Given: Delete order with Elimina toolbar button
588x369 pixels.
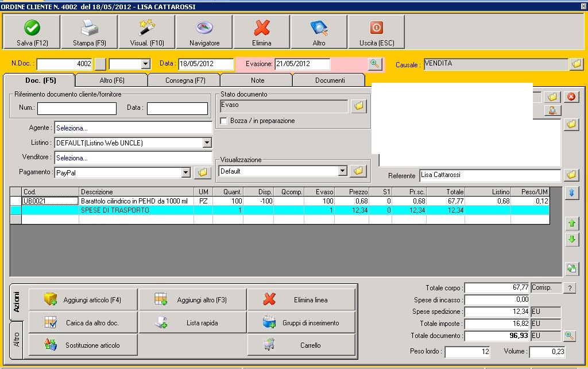Looking at the screenshot, I should (x=261, y=32).
